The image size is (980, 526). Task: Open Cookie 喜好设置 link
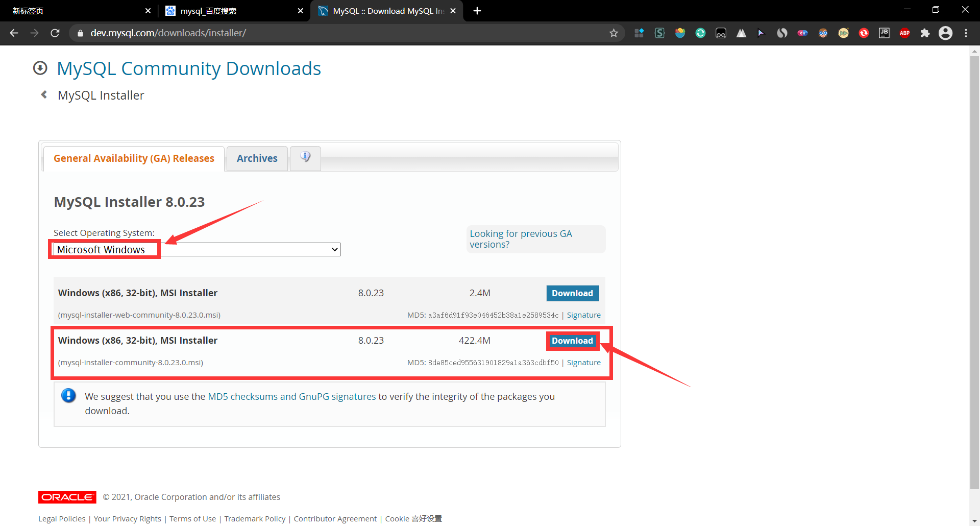coord(413,519)
